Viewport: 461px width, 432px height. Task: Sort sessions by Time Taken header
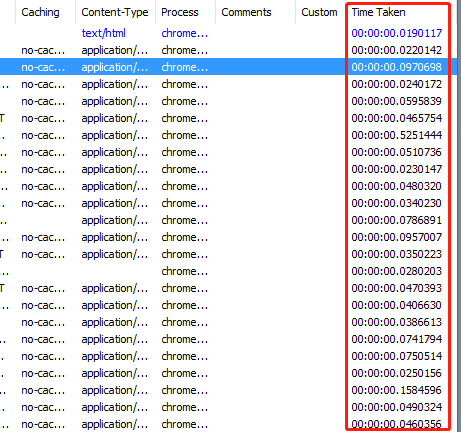[378, 12]
